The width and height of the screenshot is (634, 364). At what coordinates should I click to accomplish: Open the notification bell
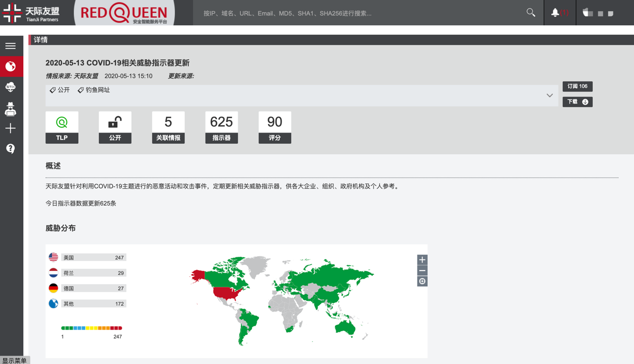click(x=555, y=13)
